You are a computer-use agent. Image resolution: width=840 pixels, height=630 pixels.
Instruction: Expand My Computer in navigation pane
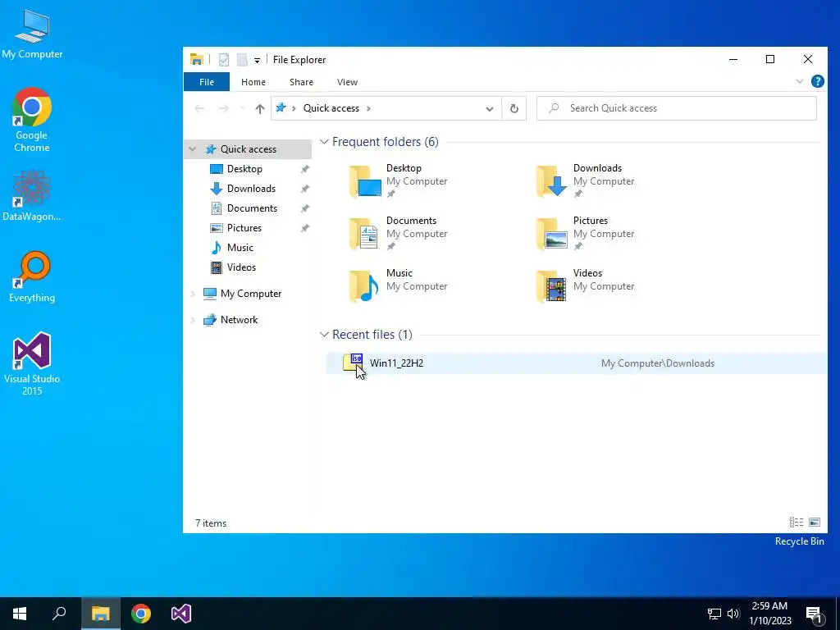(x=192, y=294)
